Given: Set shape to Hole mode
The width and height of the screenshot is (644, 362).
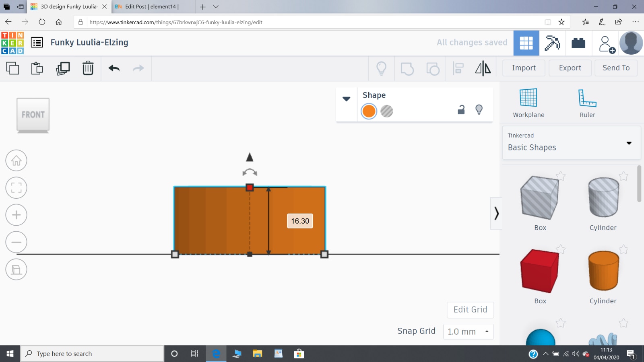Looking at the screenshot, I should [x=387, y=111].
